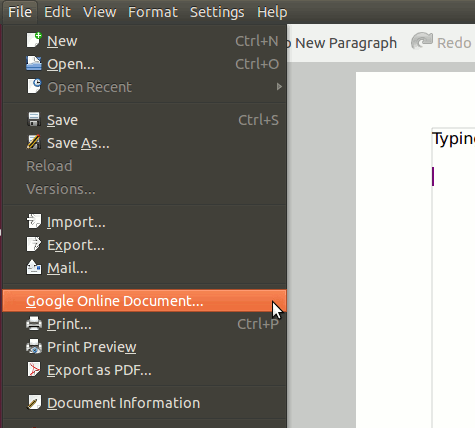Click the Ctrl+S shortcut text
Image resolution: width=475 pixels, height=428 pixels.
(x=258, y=120)
